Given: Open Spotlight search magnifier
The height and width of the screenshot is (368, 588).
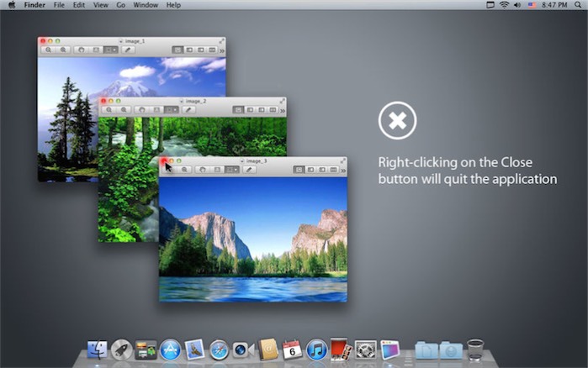Looking at the screenshot, I should (578, 5).
